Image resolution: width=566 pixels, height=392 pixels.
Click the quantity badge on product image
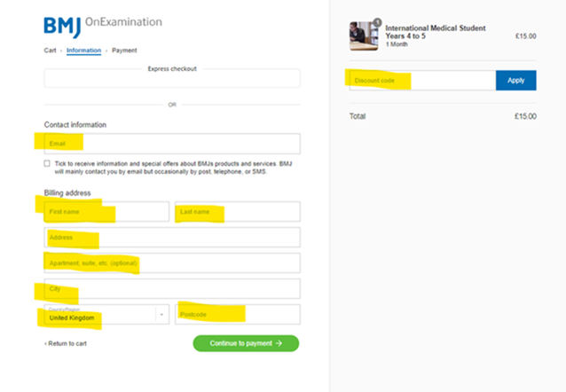[x=377, y=22]
